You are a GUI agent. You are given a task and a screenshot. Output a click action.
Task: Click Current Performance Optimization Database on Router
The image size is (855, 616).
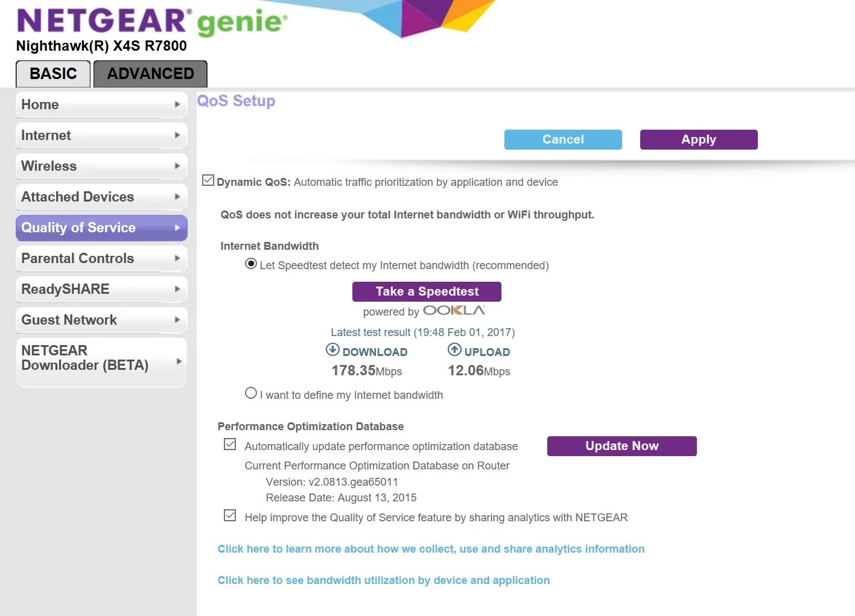tap(377, 466)
